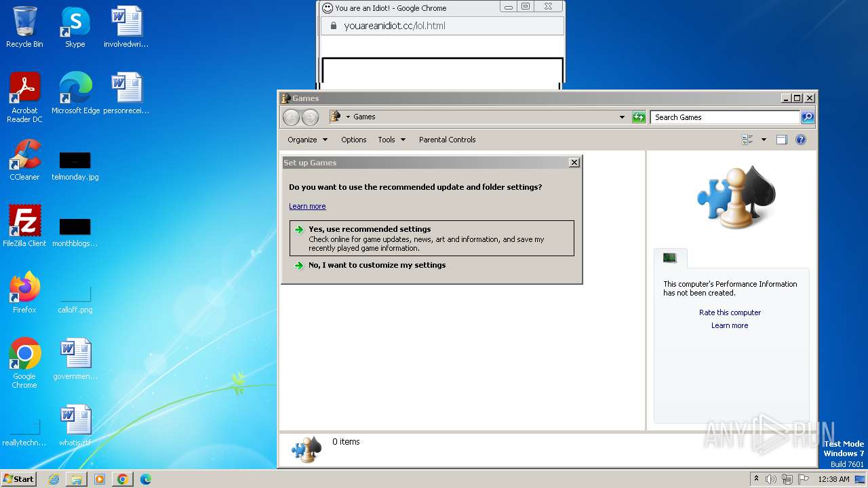
Task: Show hidden system tray icons
Action: [x=756, y=479]
